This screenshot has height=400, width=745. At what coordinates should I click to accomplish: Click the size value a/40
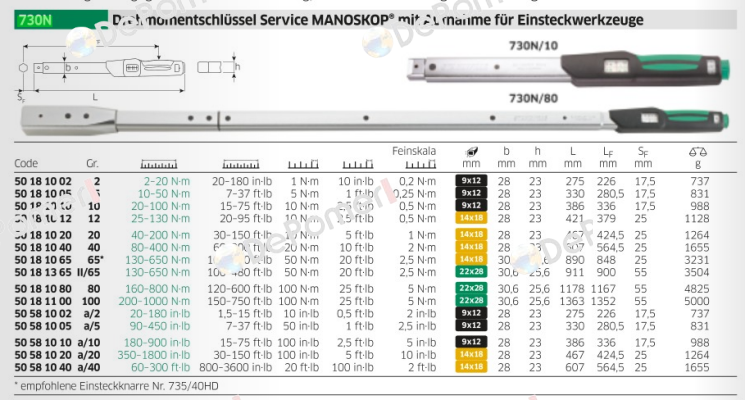point(89,367)
